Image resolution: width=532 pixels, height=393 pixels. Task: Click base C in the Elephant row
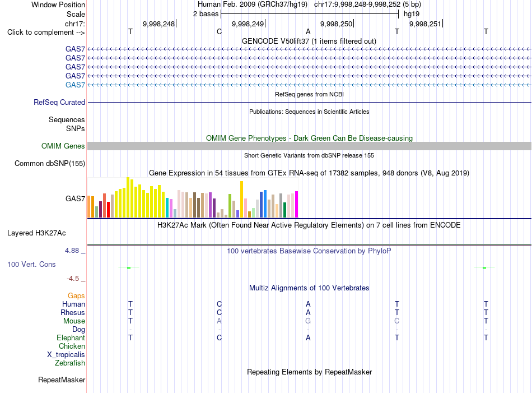tap(219, 337)
